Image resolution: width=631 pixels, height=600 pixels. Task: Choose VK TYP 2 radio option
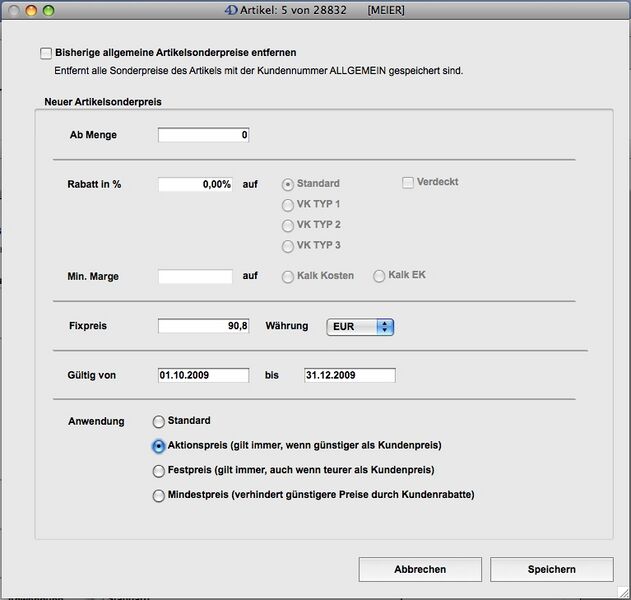[288, 226]
